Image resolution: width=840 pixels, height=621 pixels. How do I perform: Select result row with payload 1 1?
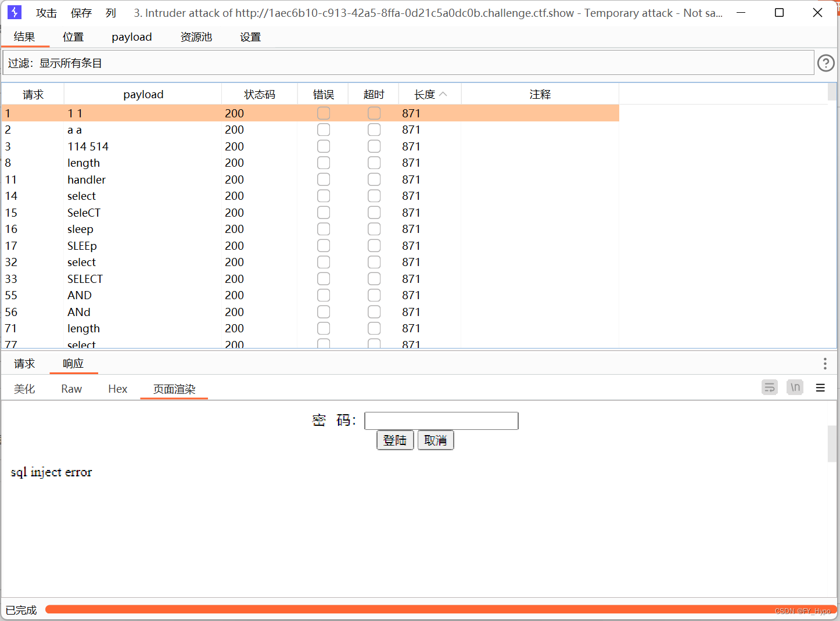[x=311, y=113]
